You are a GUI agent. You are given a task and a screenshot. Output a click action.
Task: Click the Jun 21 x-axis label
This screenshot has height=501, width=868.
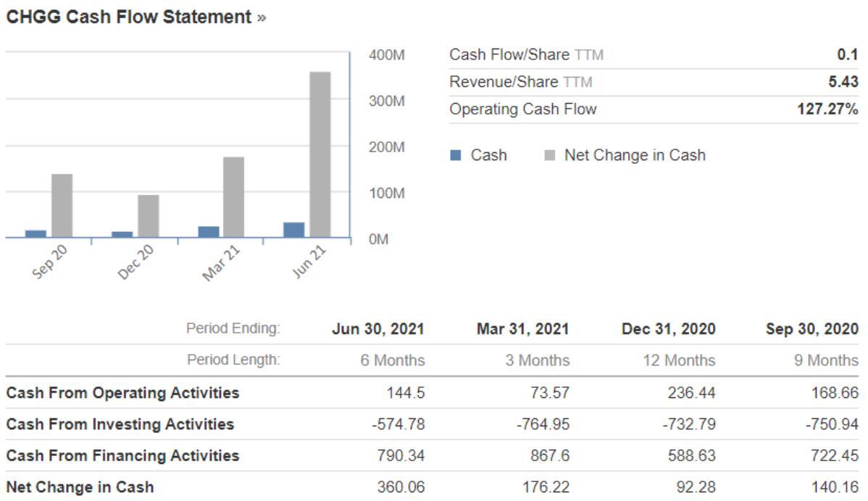[309, 262]
